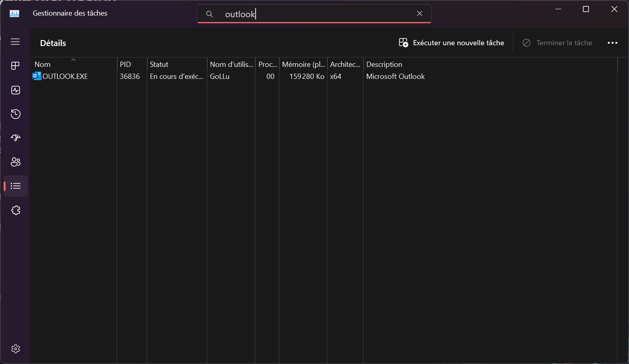The width and height of the screenshot is (629, 364).
Task: Click the GoLLu username cell
Action: [x=220, y=76]
